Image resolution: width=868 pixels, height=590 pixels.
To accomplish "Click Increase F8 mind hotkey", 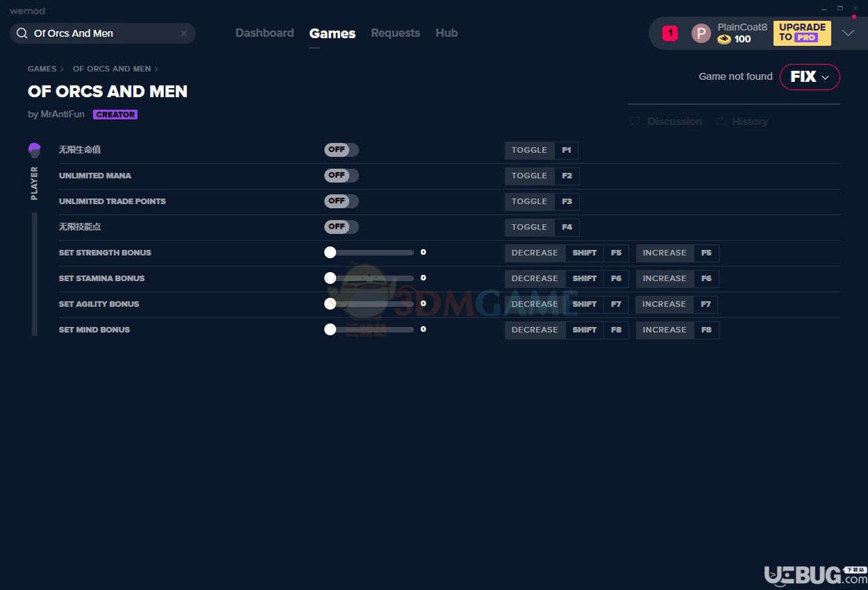I will coord(677,330).
